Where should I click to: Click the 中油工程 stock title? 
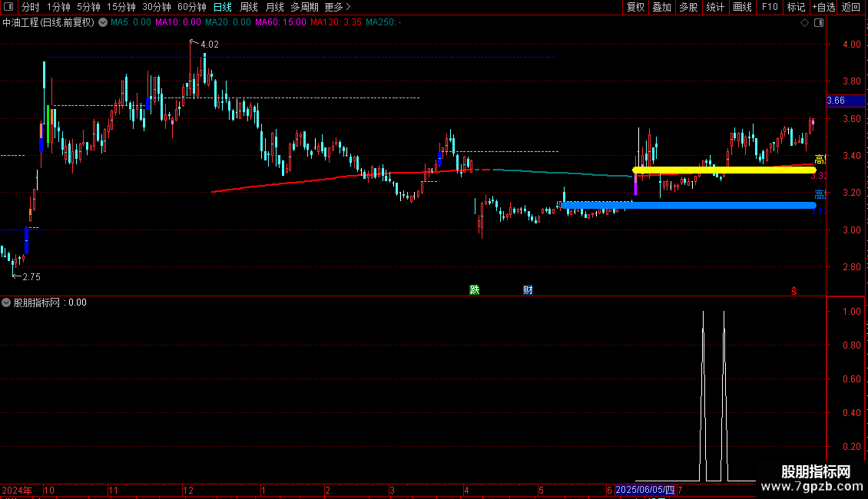(x=21, y=22)
